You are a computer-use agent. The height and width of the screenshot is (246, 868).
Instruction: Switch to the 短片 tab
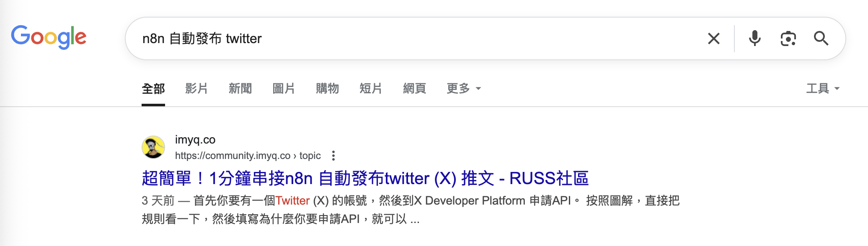tap(371, 89)
